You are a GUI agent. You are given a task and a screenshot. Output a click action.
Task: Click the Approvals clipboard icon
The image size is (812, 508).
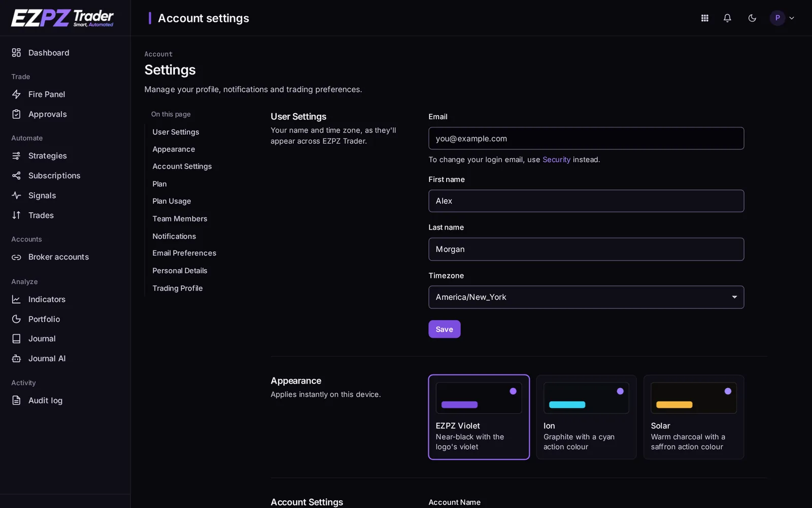16,114
